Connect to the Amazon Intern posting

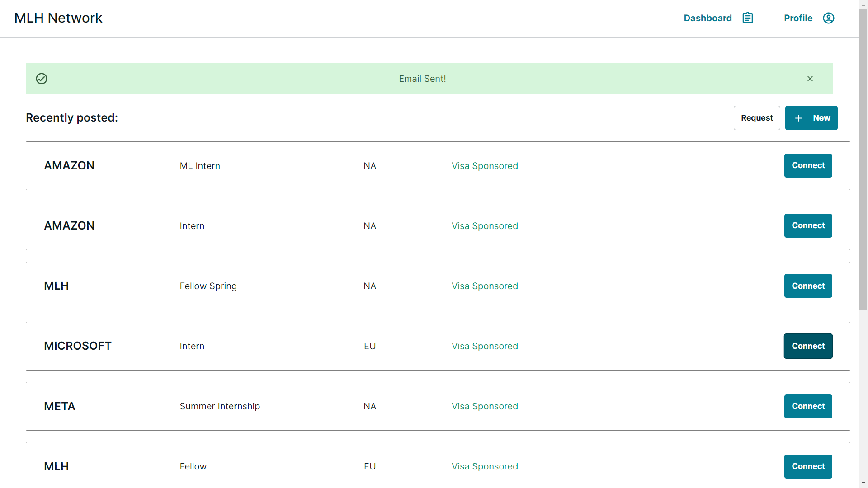point(808,225)
